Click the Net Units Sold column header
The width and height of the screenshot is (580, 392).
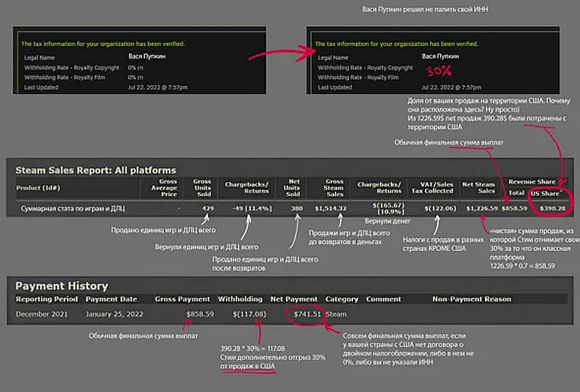point(292,188)
